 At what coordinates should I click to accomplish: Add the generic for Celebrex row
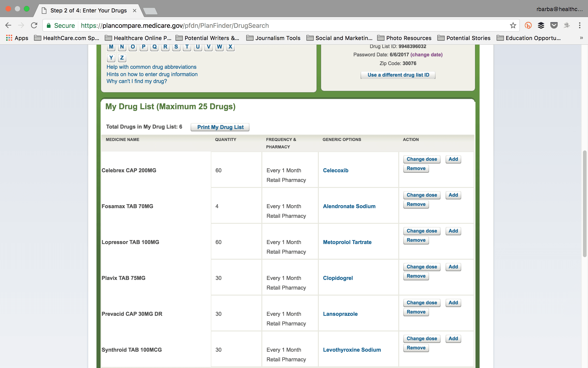[x=453, y=159]
